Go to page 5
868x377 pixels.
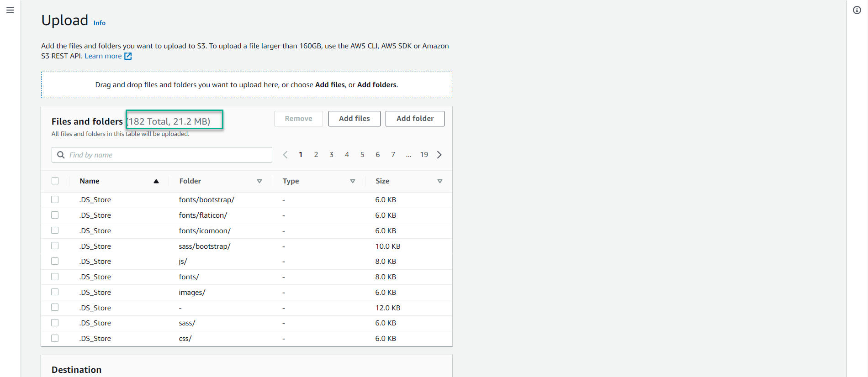[362, 155]
